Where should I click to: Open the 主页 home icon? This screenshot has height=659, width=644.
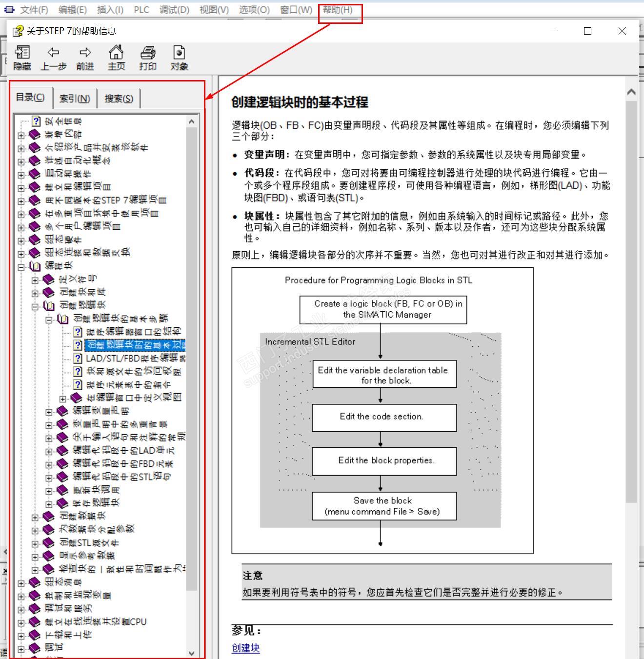click(116, 52)
